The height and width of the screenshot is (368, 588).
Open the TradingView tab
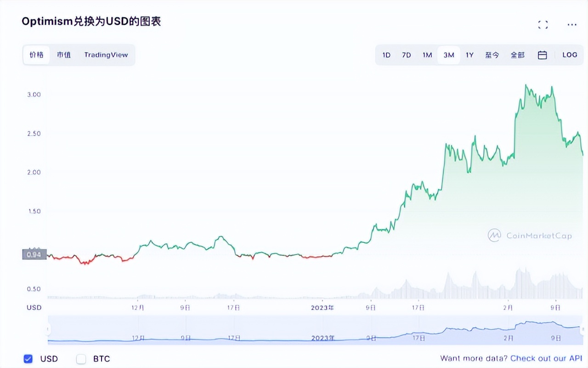pos(106,55)
